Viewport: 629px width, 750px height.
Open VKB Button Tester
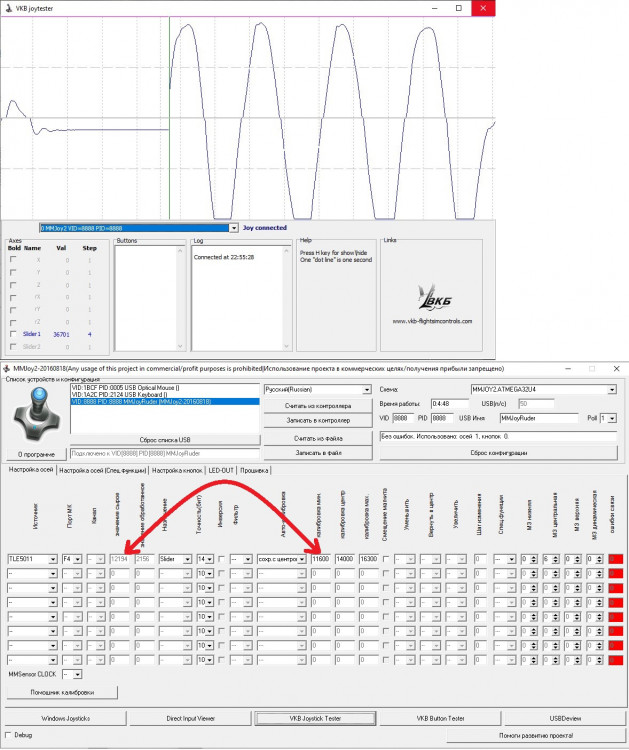[440, 718]
